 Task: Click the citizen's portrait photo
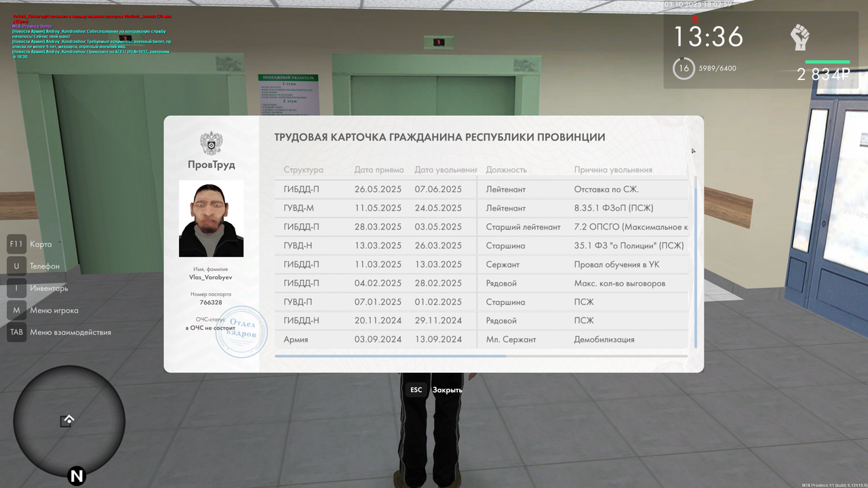211,218
